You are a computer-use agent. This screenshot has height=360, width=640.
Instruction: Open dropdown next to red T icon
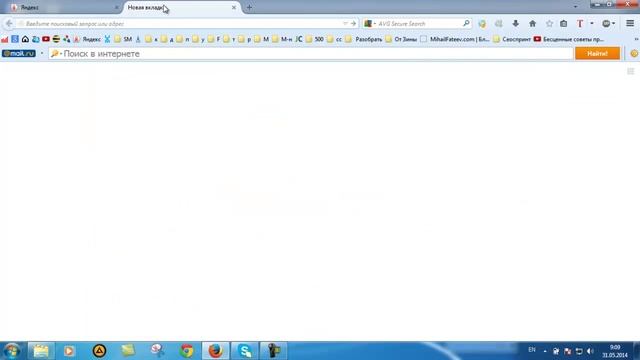(x=592, y=24)
